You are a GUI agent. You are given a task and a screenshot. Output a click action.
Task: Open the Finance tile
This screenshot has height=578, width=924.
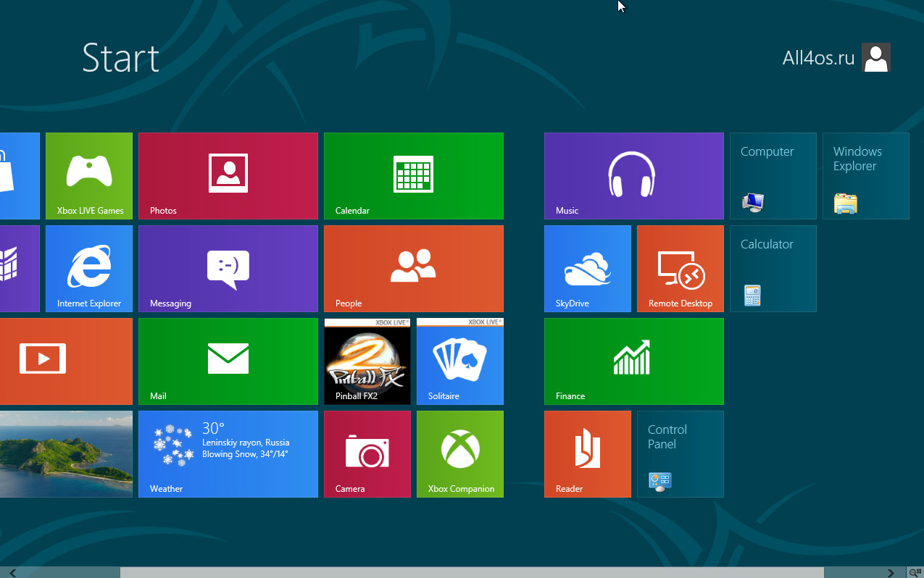[634, 361]
